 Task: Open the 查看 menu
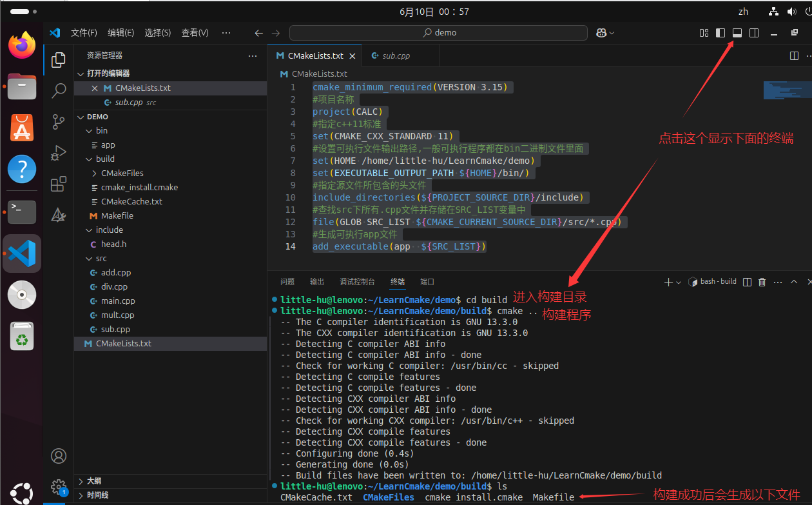coord(195,32)
